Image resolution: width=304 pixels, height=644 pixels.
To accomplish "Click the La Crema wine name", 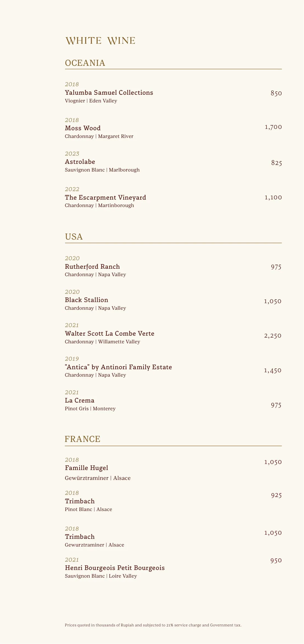I will point(79,400).
